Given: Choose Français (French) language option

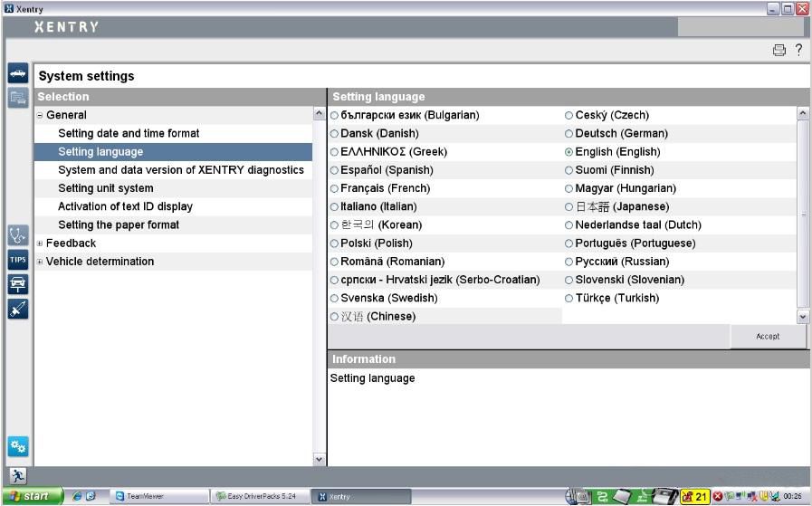Looking at the screenshot, I should tap(334, 188).
